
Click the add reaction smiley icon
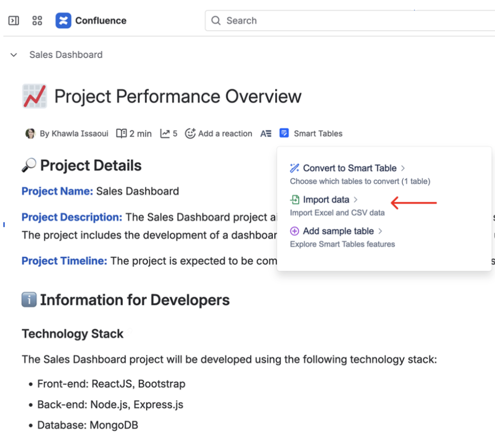click(190, 133)
